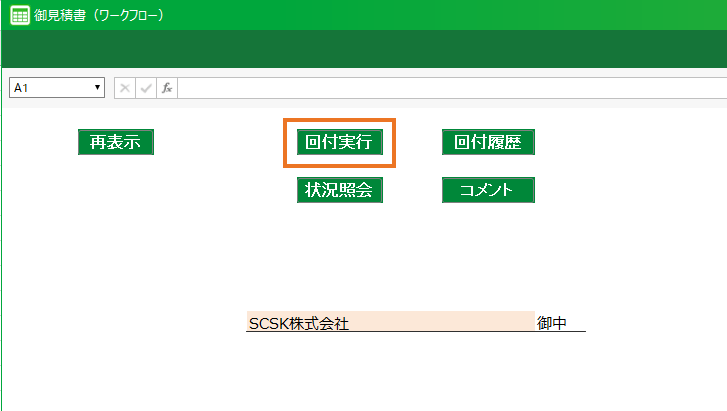Click the Name Box showing A1
This screenshot has width=727, height=411.
[50, 88]
